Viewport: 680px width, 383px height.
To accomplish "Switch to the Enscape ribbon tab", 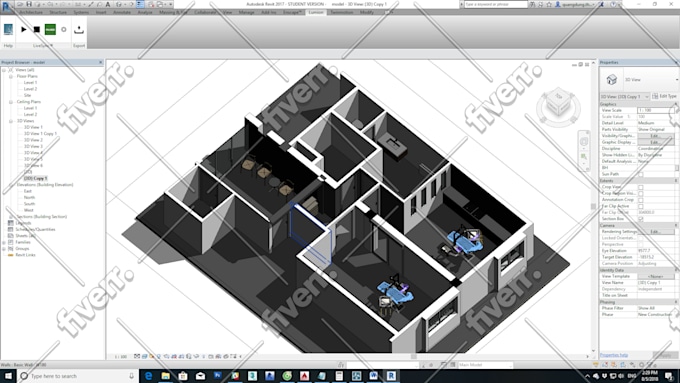I will click(293, 12).
